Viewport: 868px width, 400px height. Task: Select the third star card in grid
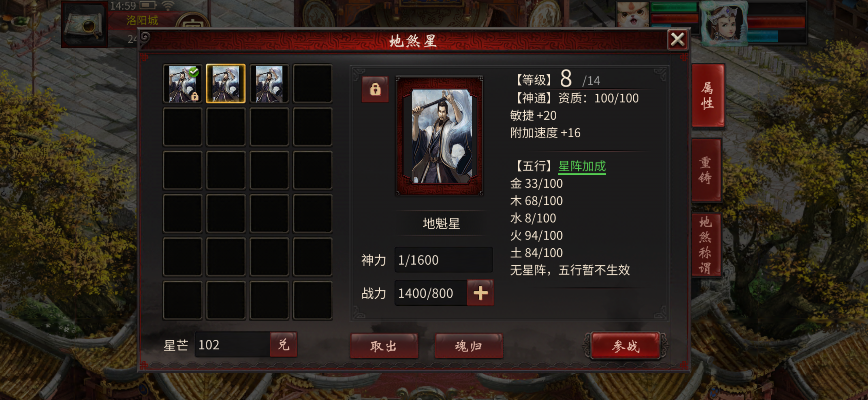point(269,83)
